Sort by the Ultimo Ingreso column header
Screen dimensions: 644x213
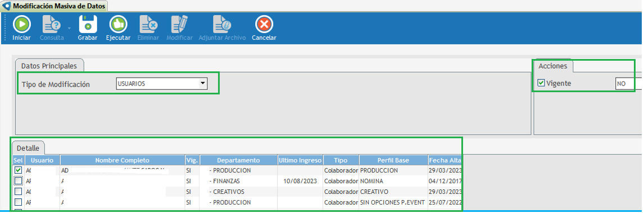pos(300,160)
